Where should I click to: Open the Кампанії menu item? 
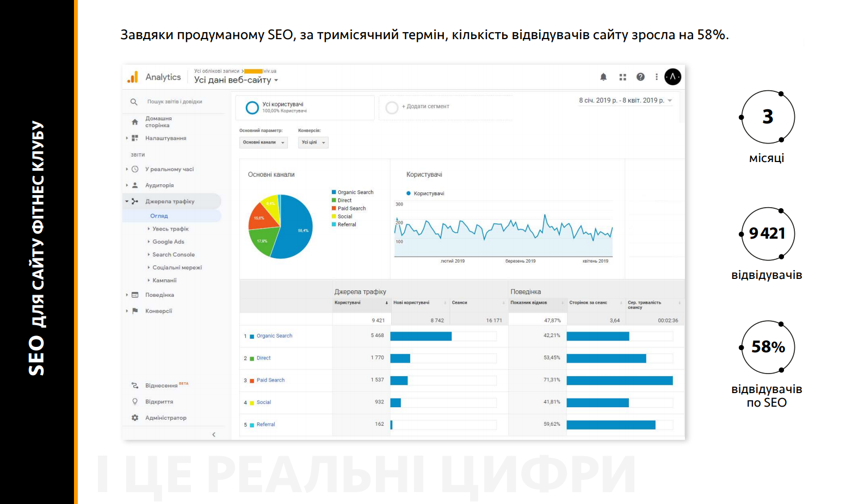click(x=164, y=281)
